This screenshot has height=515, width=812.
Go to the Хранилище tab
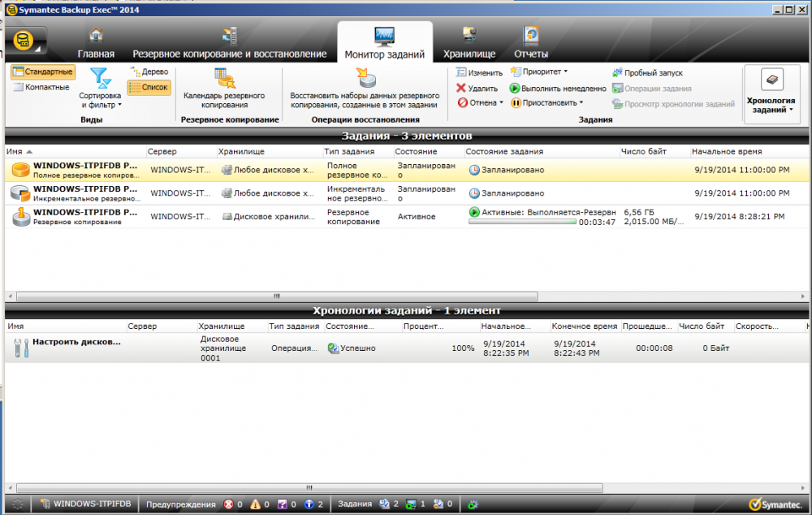[x=469, y=43]
